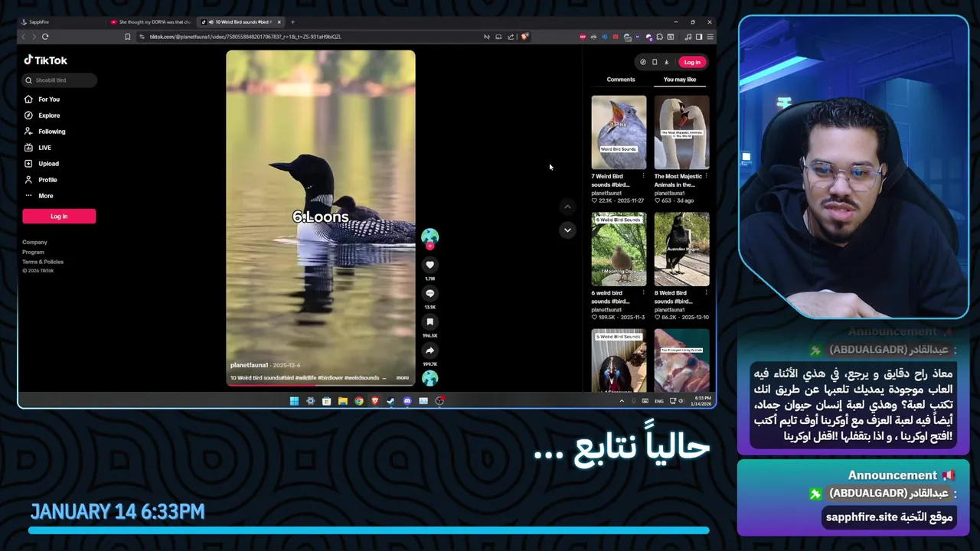Reload the page in the browser

[x=45, y=37]
